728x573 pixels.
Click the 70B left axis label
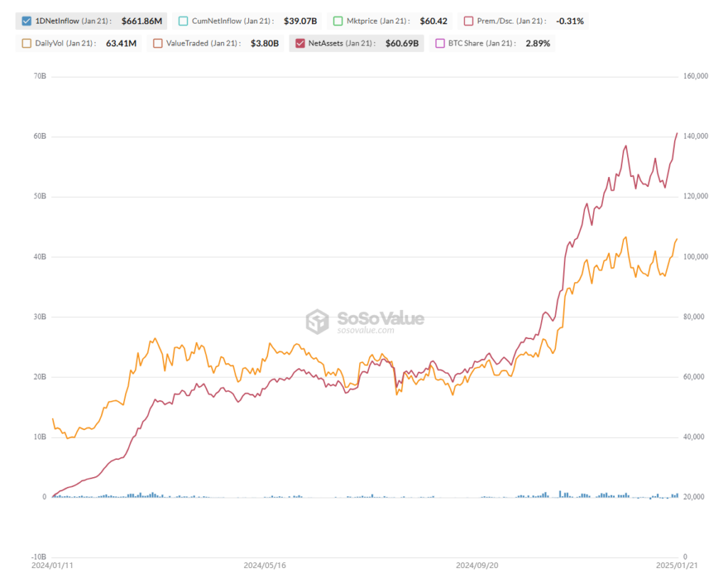click(40, 75)
